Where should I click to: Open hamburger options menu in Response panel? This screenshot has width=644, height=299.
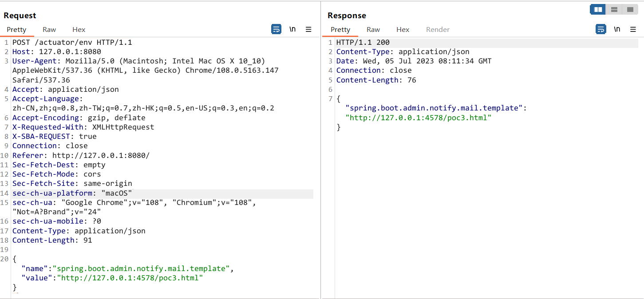click(x=633, y=29)
